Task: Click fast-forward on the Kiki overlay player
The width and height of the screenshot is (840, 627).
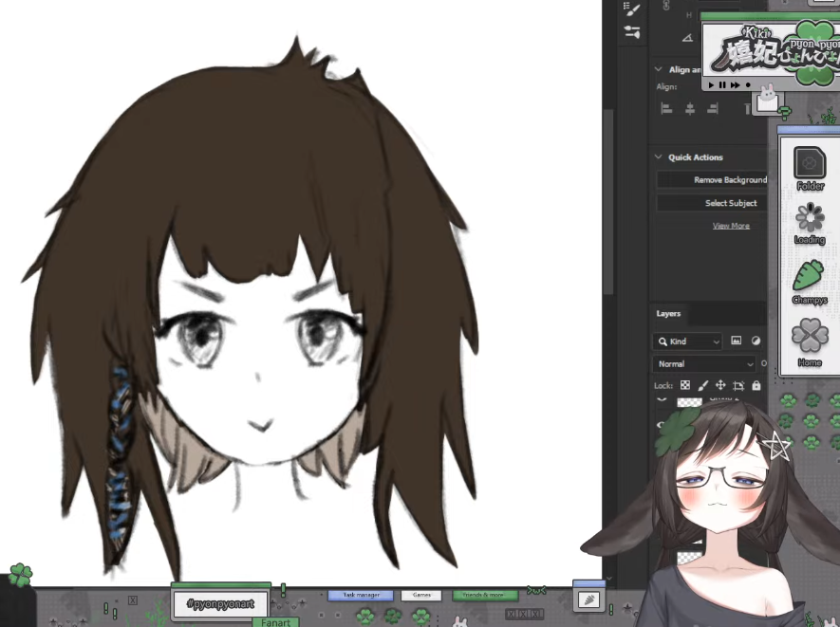Action: click(x=735, y=85)
